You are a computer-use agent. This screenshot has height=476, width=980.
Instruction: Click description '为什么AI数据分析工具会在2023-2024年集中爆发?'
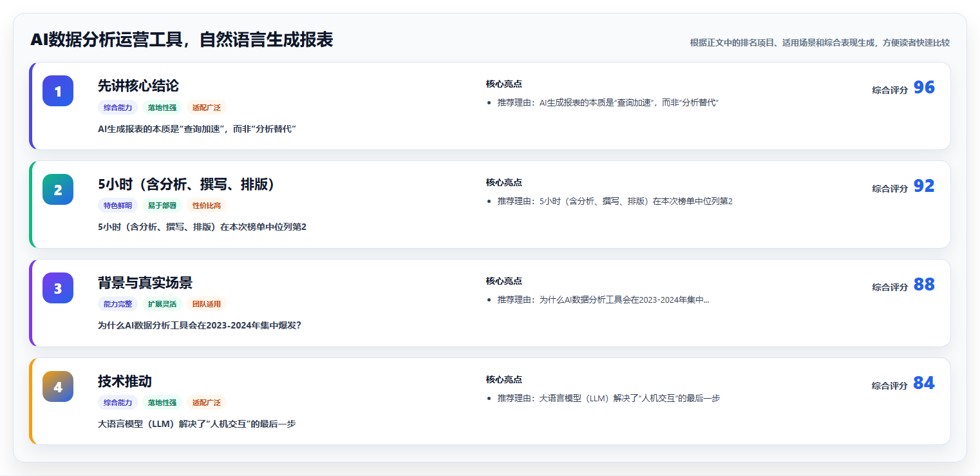coord(200,326)
